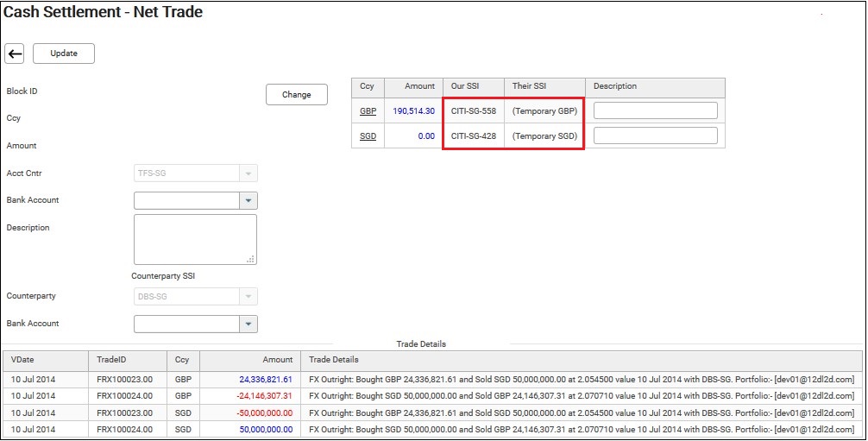Click the back arrow icon
The width and height of the screenshot is (868, 441).
tap(15, 54)
